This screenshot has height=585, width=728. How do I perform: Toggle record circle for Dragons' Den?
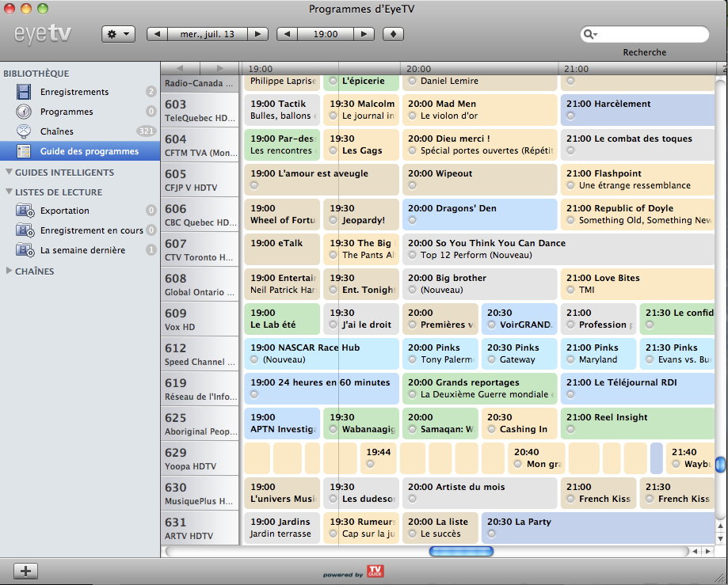[x=413, y=220]
